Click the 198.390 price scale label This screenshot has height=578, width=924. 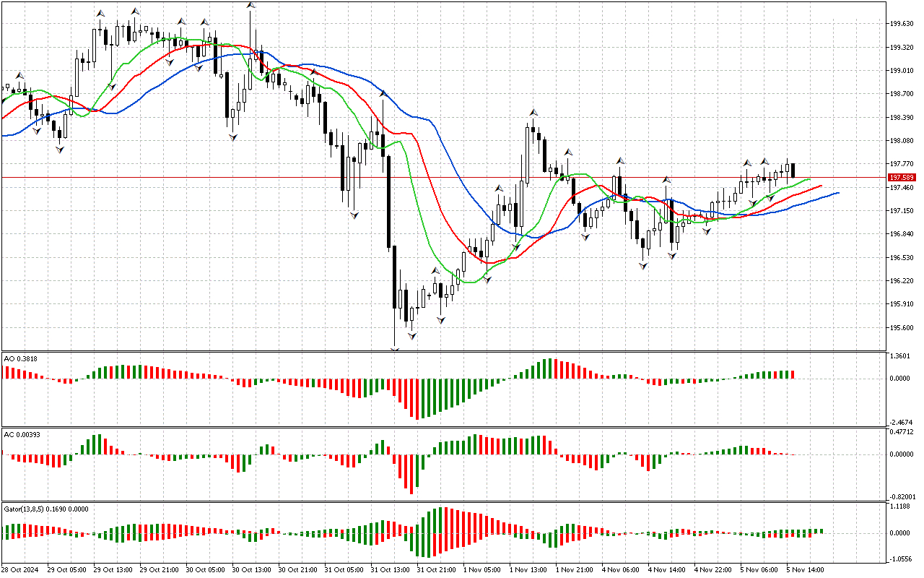(x=903, y=118)
